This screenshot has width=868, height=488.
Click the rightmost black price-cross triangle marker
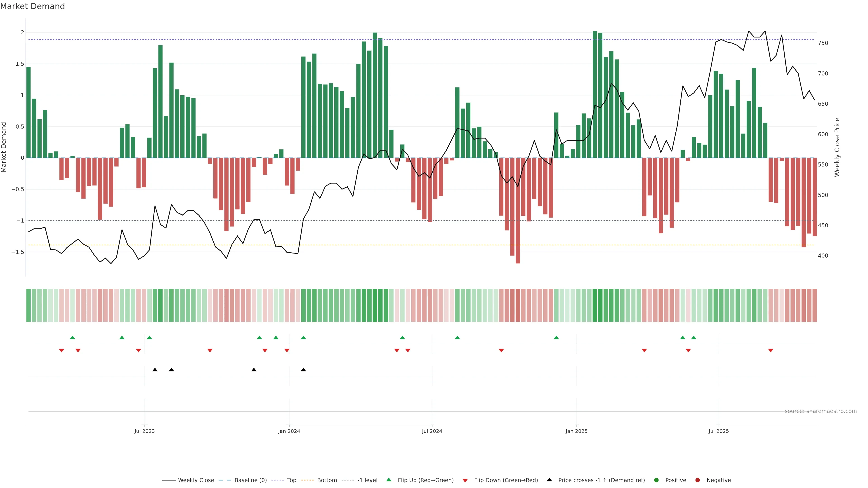pyautogui.click(x=303, y=370)
